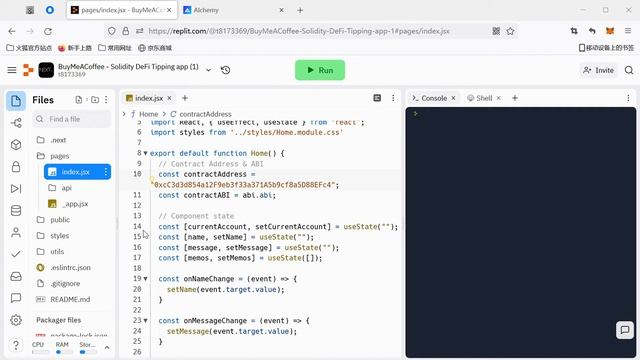Click the browser address bar URL
This screenshot has height=360, width=640.
pos(299,31)
